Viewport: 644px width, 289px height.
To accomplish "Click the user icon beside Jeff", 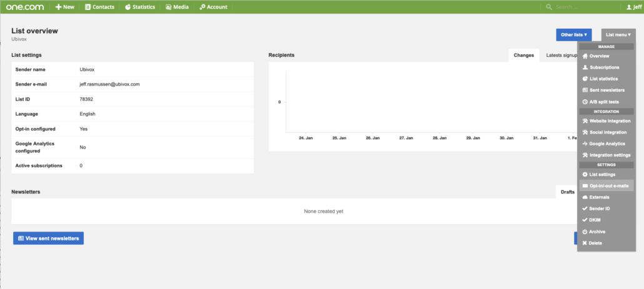I will pyautogui.click(x=629, y=7).
